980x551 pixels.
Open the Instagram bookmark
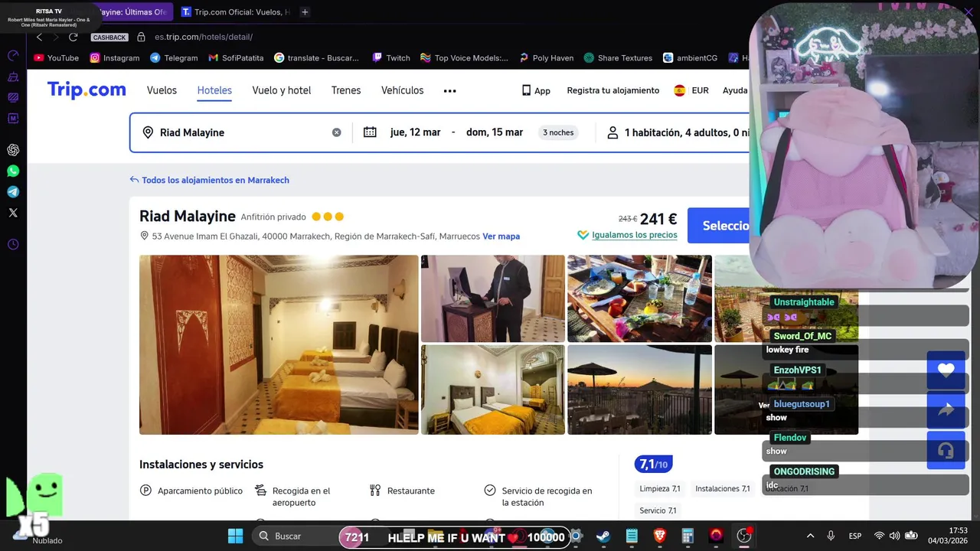tap(115, 57)
